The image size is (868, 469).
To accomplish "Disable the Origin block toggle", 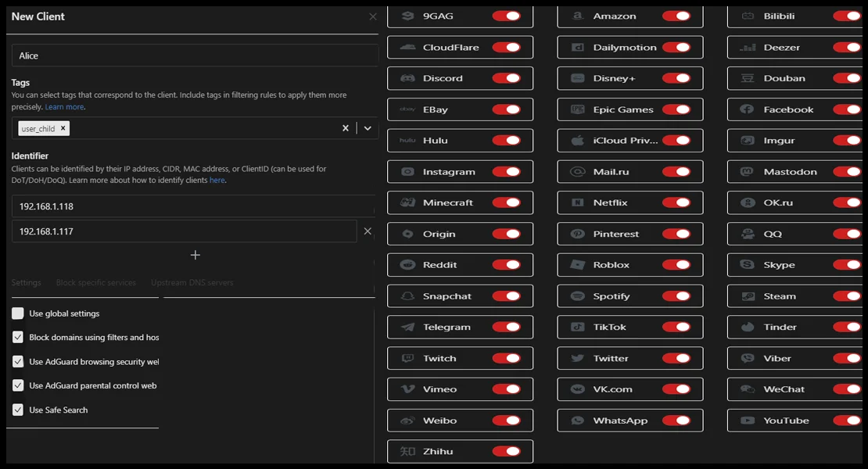I will point(507,234).
